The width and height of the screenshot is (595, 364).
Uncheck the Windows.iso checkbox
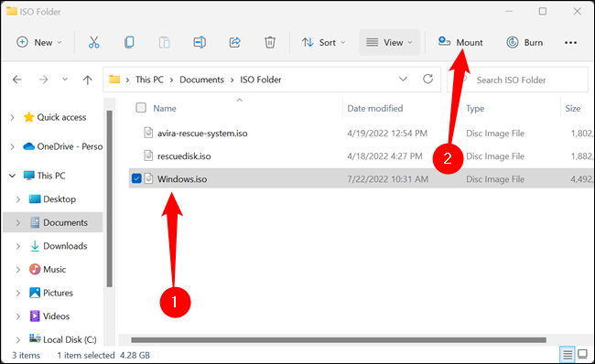(x=136, y=178)
